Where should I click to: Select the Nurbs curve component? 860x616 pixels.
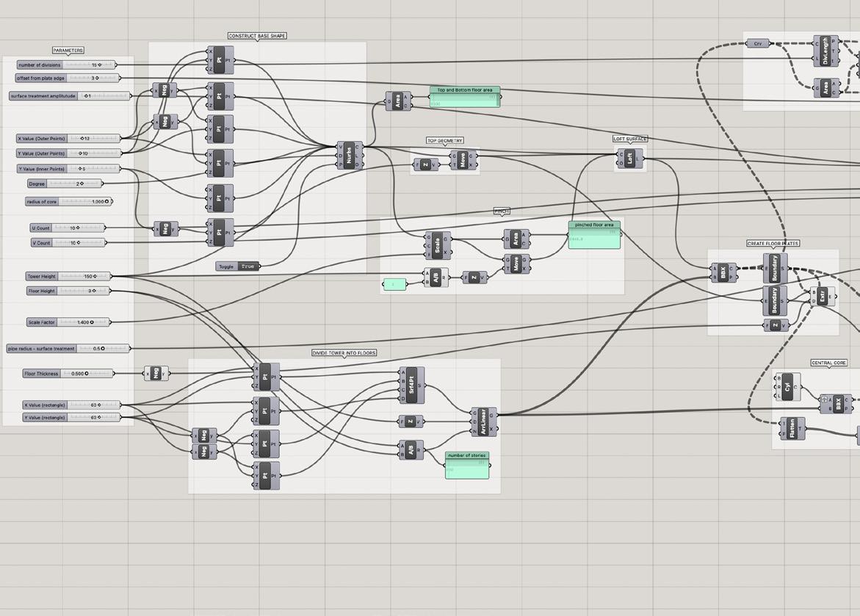350,156
